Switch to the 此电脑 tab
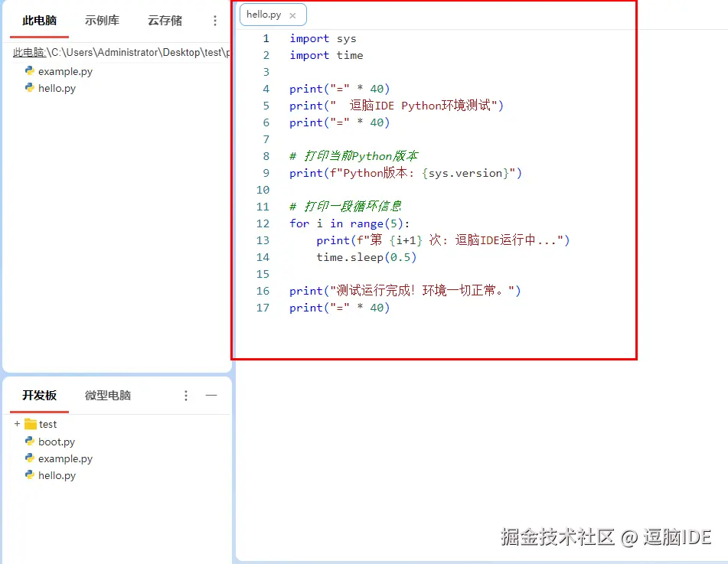 pos(40,21)
